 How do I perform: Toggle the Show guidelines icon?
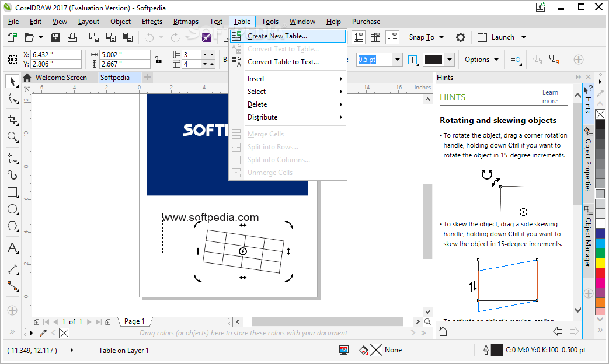pyautogui.click(x=392, y=37)
